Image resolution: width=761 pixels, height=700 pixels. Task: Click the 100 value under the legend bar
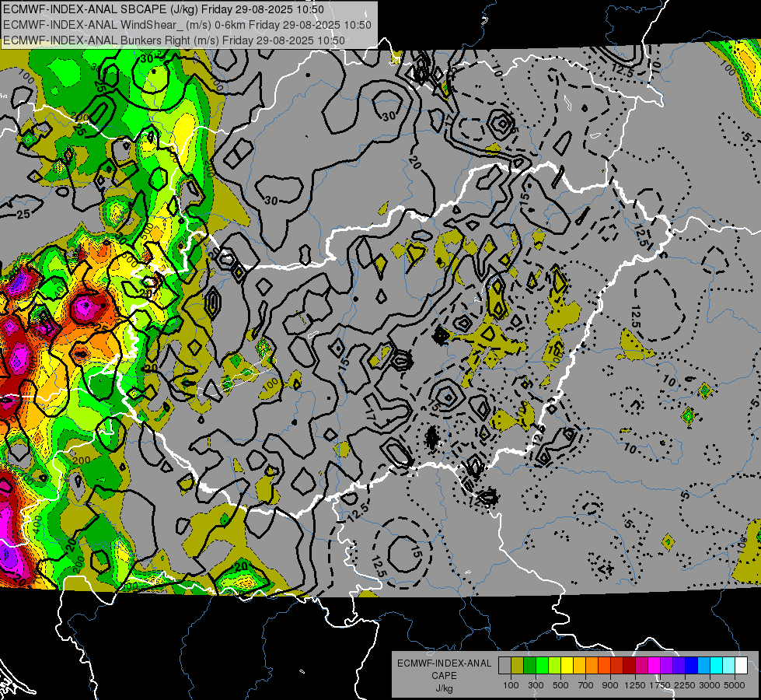(511, 686)
